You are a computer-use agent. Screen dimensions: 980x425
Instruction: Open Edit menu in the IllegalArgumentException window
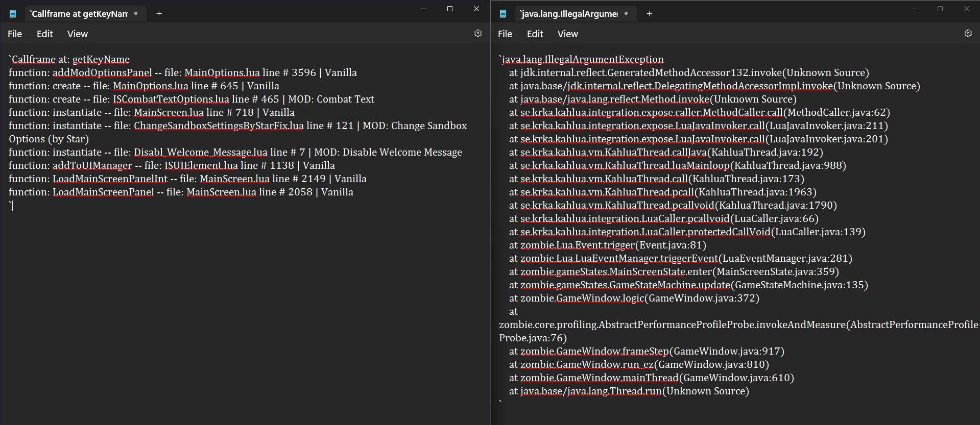(x=535, y=34)
